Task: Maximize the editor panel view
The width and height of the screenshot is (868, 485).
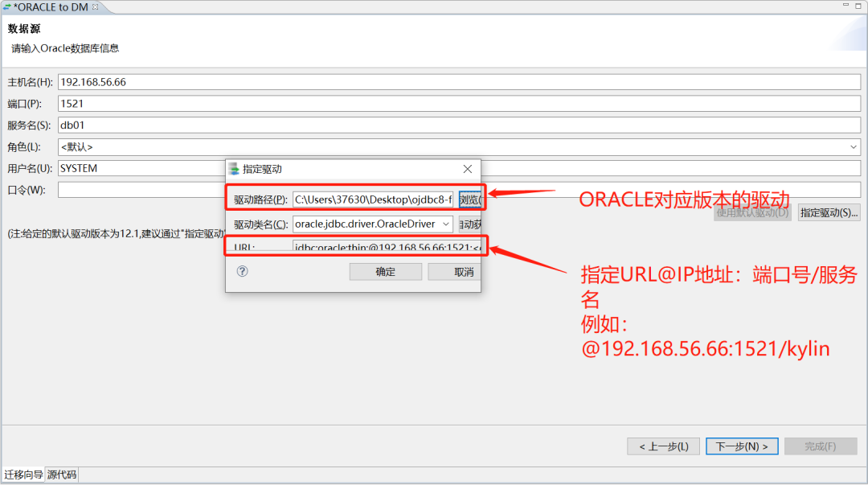Action: click(x=858, y=6)
